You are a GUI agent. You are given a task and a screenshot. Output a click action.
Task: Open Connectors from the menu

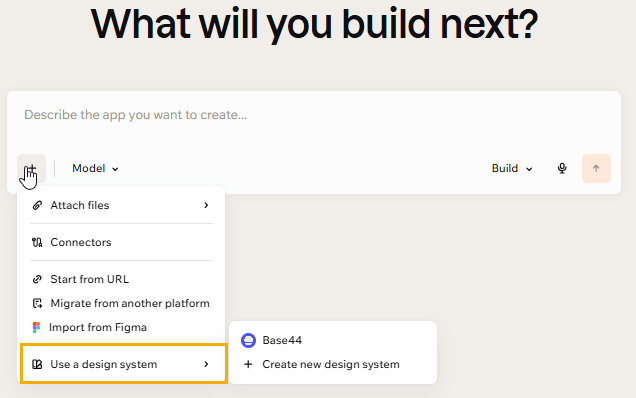point(121,242)
